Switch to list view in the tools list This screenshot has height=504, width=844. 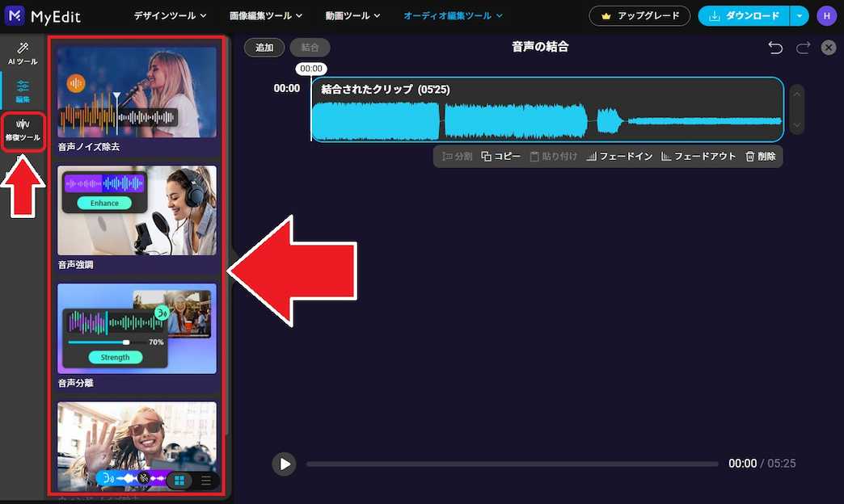point(205,478)
